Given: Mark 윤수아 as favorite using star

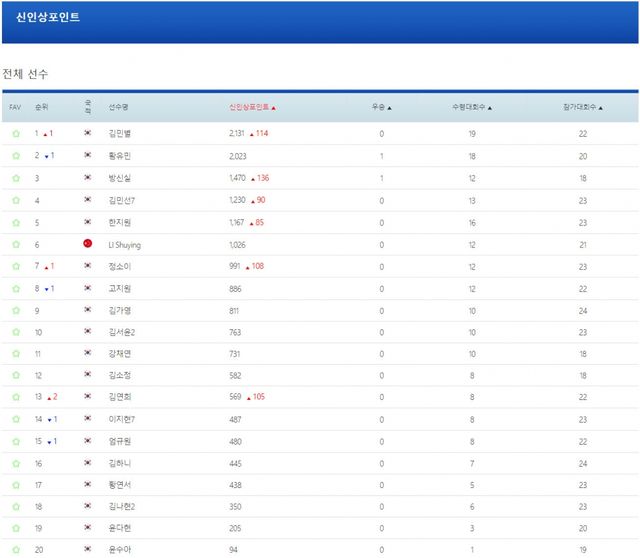Looking at the screenshot, I should coord(15,548).
